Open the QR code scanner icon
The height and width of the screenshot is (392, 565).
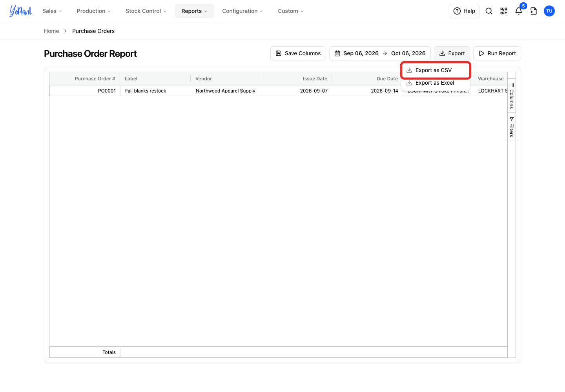[504, 11]
